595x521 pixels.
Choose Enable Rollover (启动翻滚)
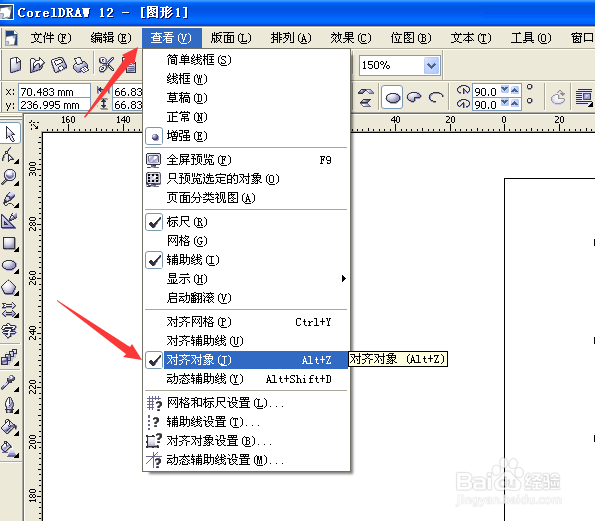click(246, 298)
